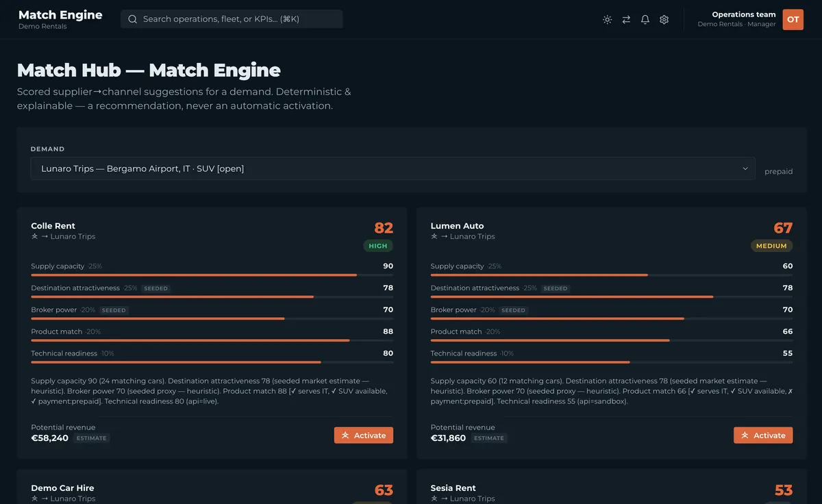Open the Demand dropdown
822x504 pixels.
point(393,168)
